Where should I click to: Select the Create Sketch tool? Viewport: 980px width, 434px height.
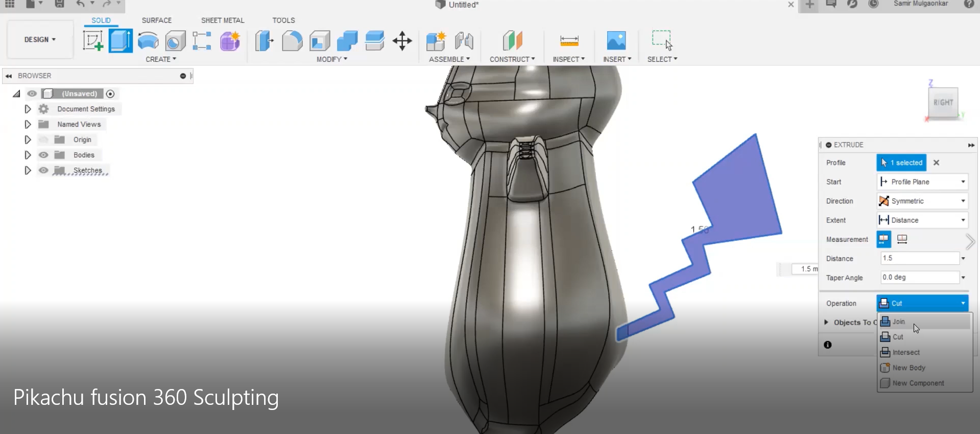[x=93, y=41]
